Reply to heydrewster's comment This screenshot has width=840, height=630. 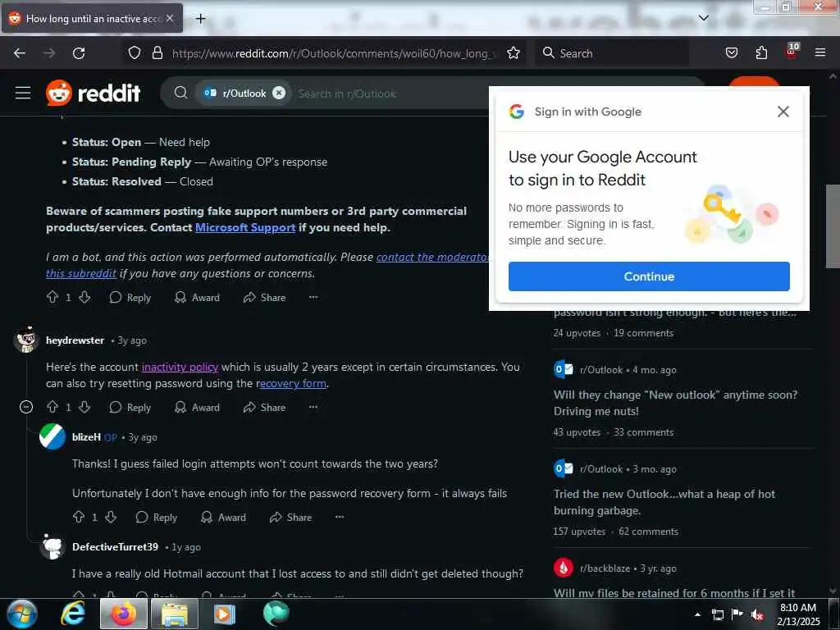[x=130, y=408]
